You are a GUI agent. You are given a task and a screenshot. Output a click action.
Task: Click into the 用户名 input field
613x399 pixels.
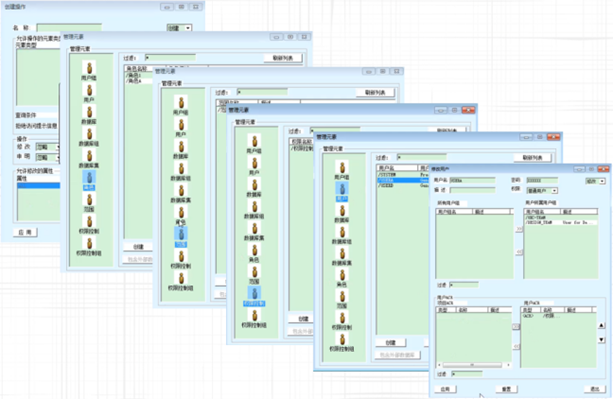point(472,180)
